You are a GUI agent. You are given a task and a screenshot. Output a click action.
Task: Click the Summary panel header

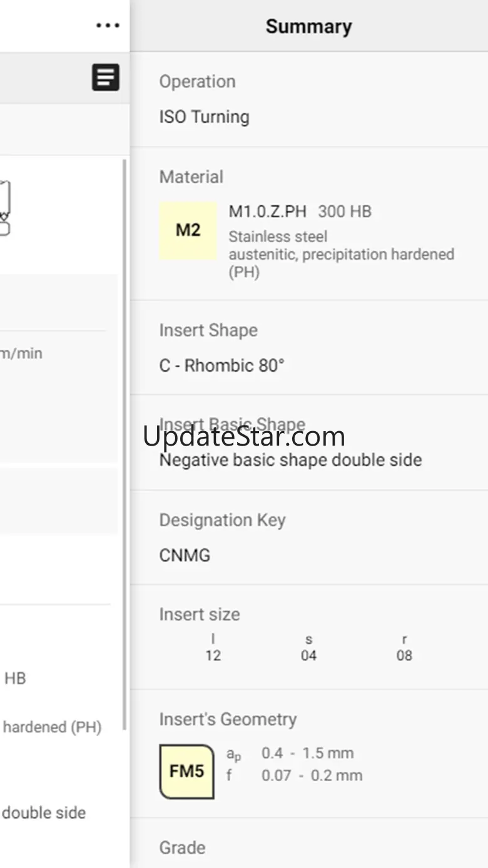[309, 26]
